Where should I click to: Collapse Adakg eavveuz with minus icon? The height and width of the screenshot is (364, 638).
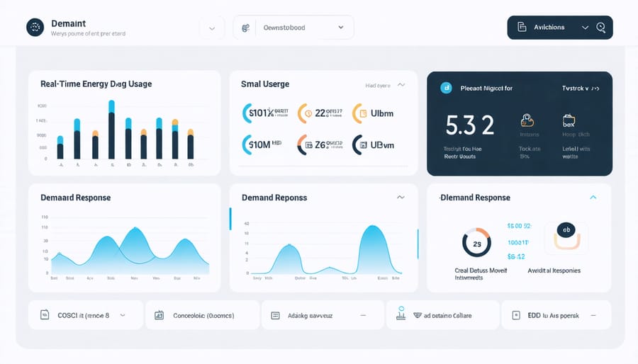pyautogui.click(x=364, y=315)
